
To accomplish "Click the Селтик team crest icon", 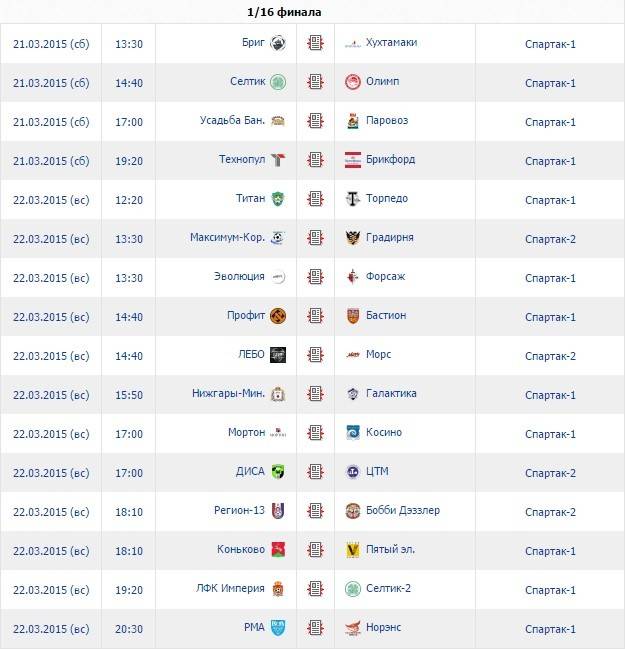I will [278, 82].
